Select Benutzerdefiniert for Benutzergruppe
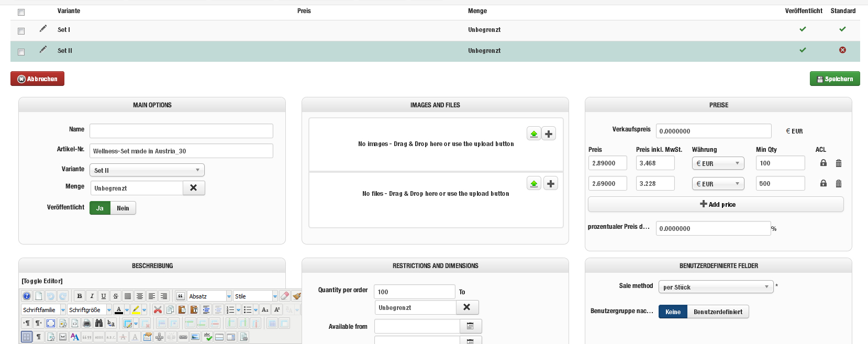 (718, 312)
